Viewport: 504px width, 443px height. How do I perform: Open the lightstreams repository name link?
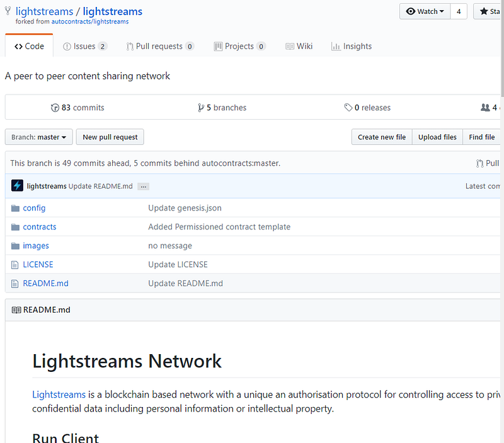113,11
